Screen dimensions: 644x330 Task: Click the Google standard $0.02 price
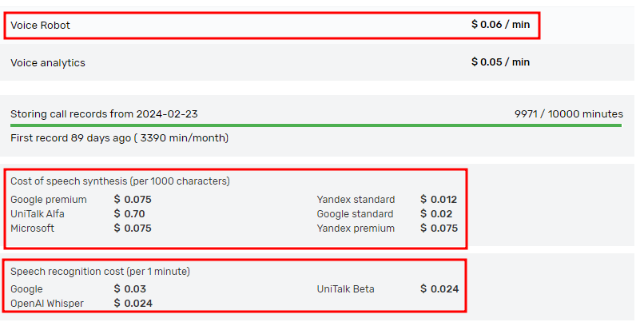(x=436, y=214)
